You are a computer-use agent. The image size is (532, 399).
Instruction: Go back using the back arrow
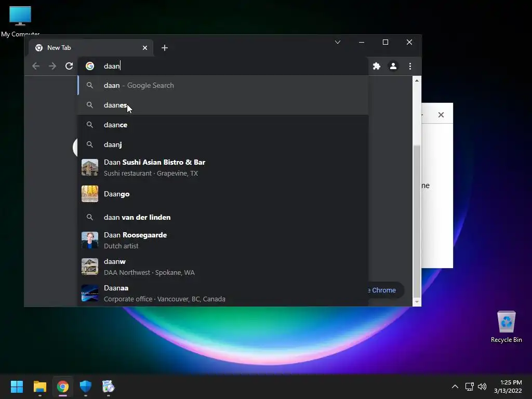coord(36,66)
